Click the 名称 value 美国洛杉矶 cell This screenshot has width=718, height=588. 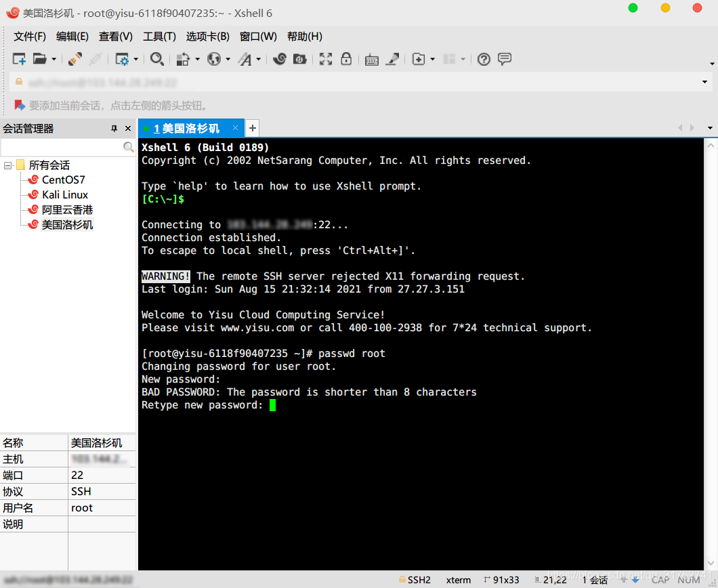[102, 443]
